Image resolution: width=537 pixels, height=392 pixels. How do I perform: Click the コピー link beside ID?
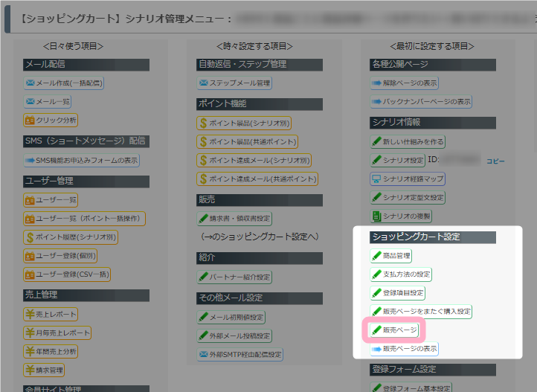495,161
